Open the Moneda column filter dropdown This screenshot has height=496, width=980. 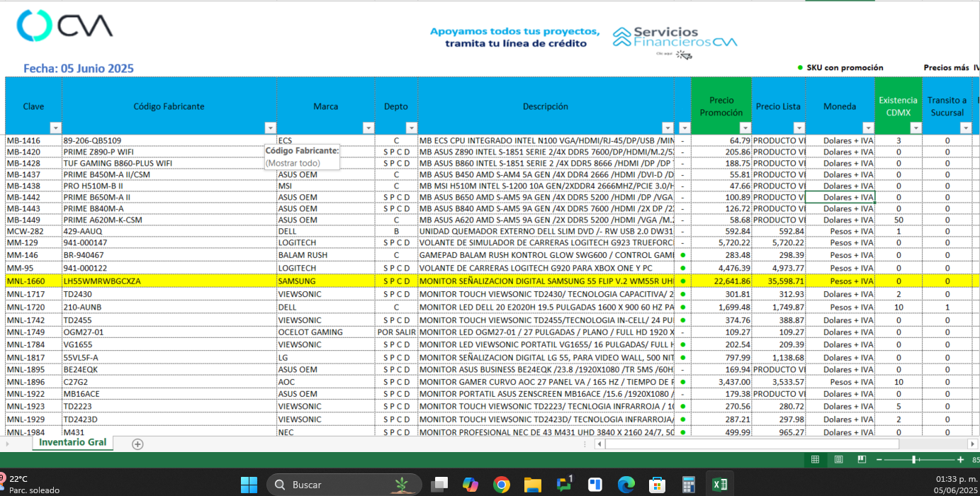[869, 128]
